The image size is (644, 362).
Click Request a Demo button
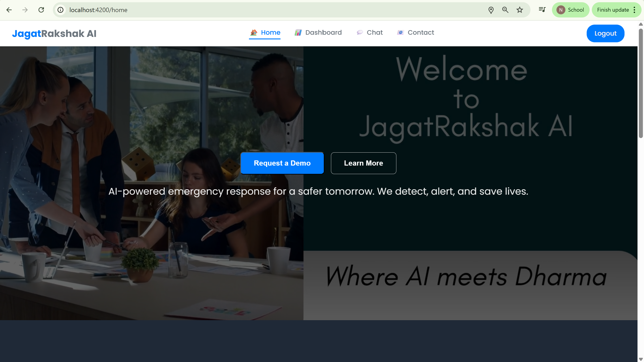(x=282, y=163)
